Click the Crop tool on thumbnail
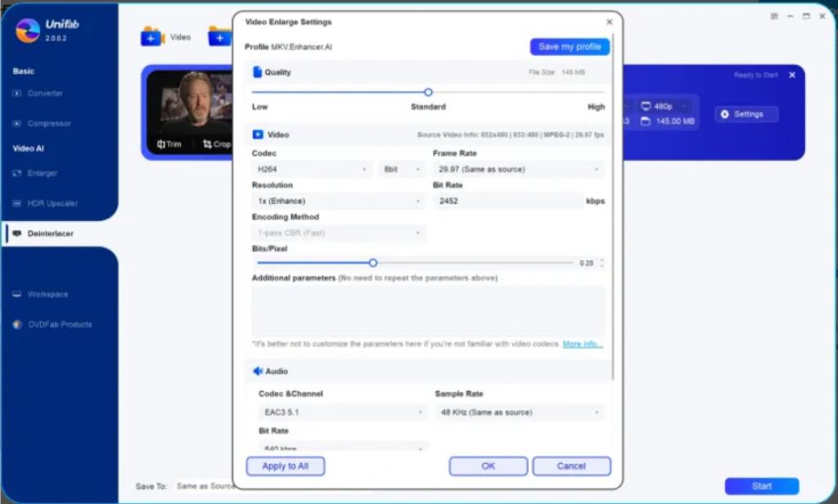Screen dimensions: 838x504 click(x=217, y=144)
